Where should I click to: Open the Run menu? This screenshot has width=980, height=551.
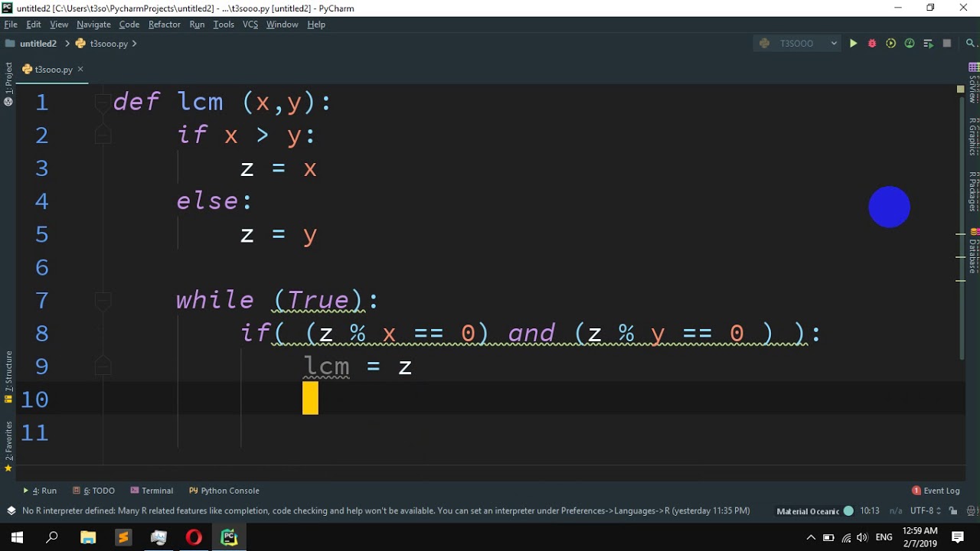click(197, 24)
